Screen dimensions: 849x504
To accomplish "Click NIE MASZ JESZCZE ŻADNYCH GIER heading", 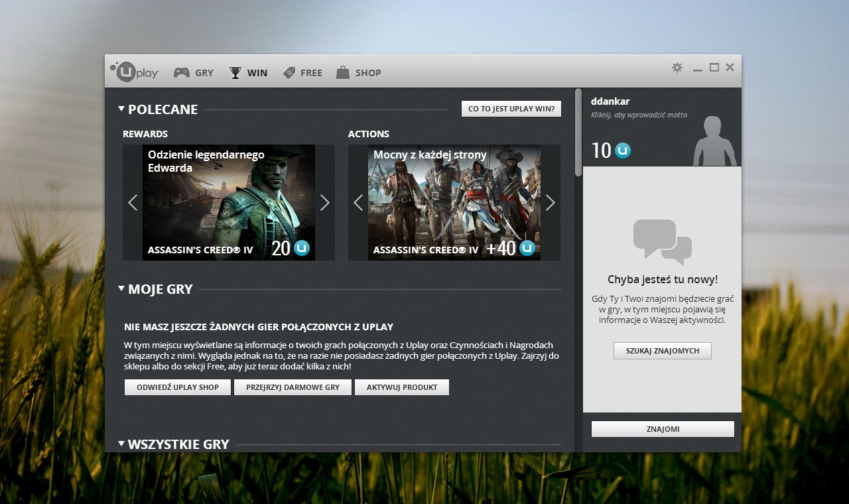I will [x=259, y=327].
